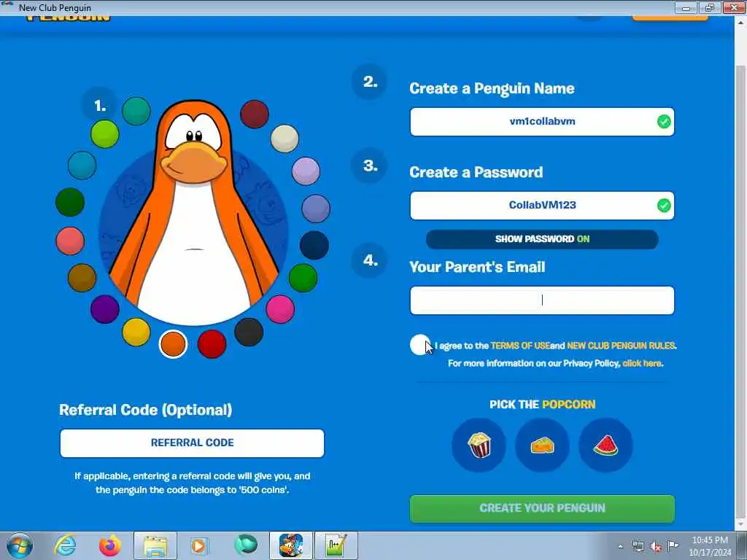Open Windows Explorer folder icon
Viewport: 747px width, 560px height.
(155, 545)
